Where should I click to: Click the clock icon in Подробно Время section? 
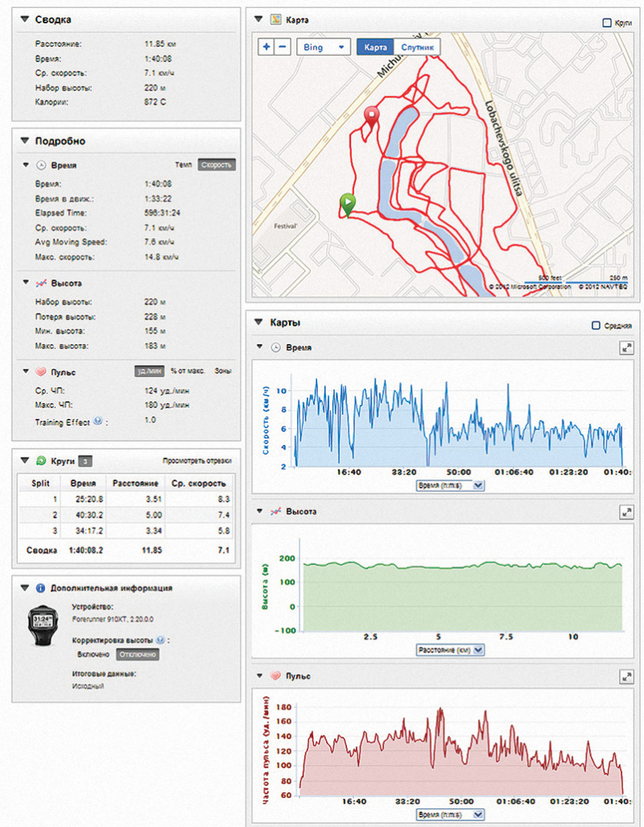click(41, 165)
